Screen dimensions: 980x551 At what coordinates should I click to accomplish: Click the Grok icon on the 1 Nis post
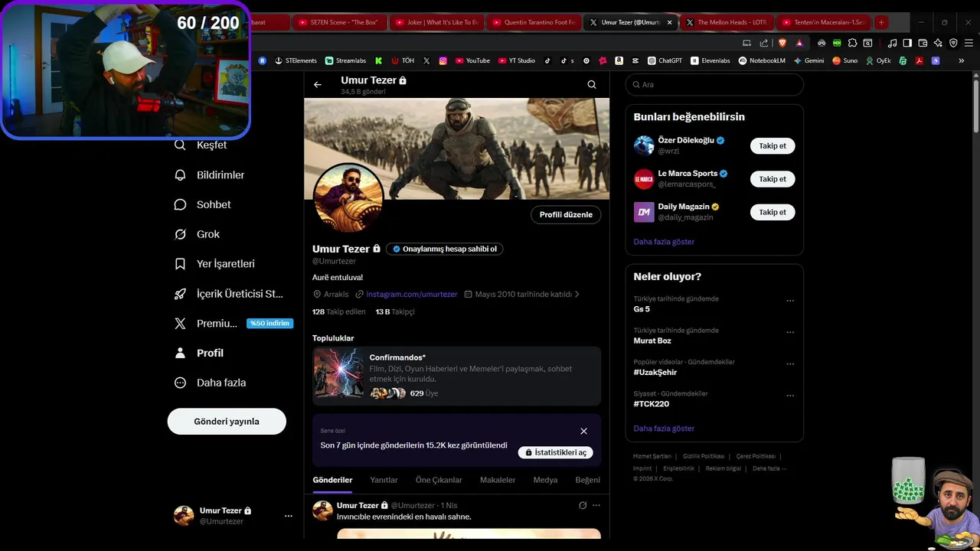[583, 505]
